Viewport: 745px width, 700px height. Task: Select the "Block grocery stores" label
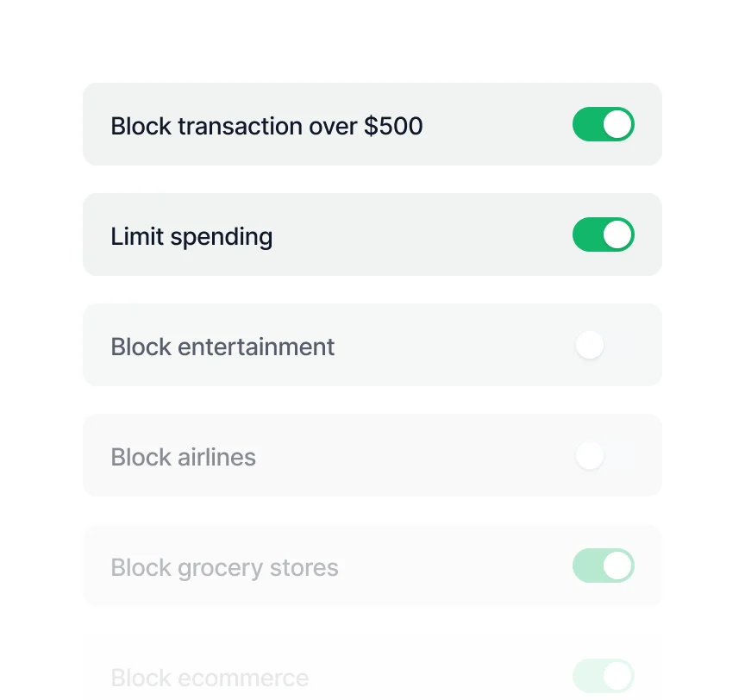(x=224, y=567)
